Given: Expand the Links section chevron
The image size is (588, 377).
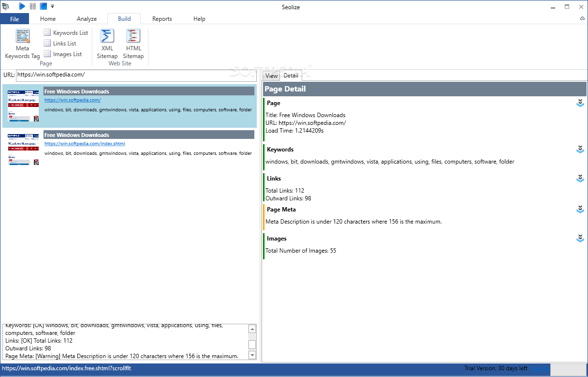Looking at the screenshot, I should pos(580,179).
